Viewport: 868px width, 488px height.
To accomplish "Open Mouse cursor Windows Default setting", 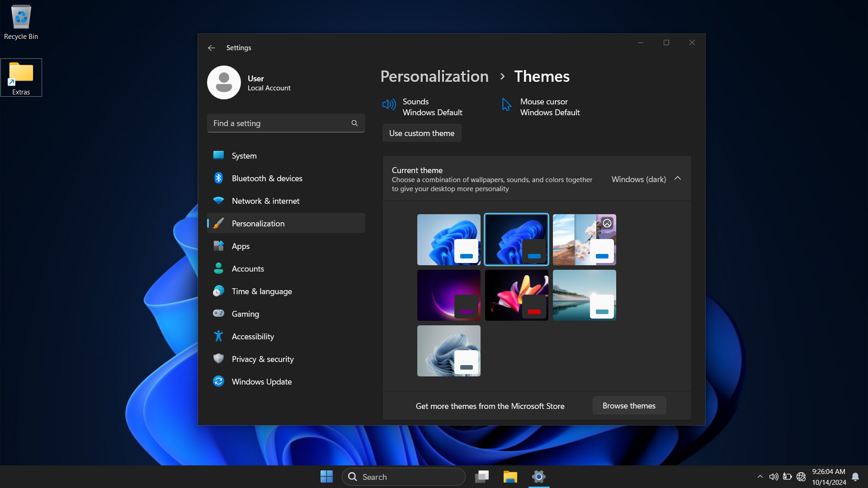I will pos(541,107).
